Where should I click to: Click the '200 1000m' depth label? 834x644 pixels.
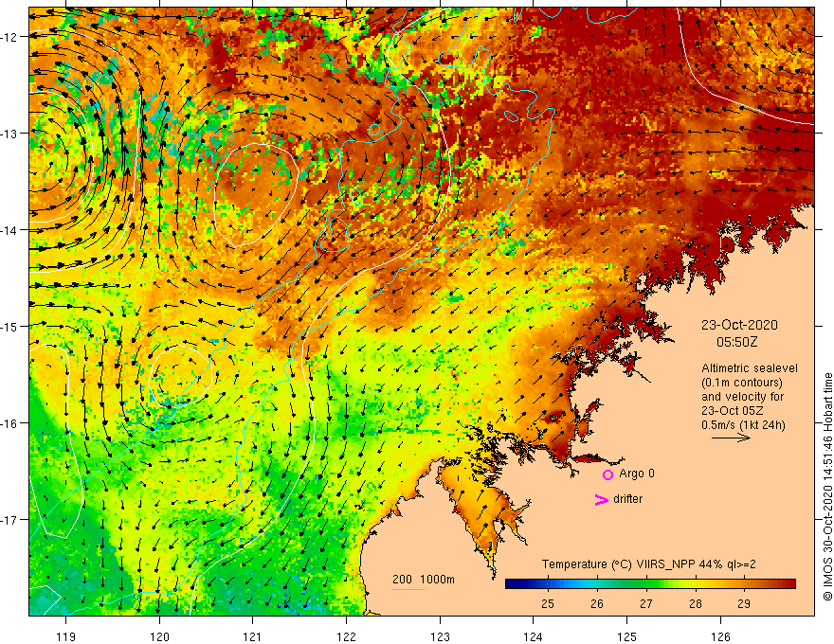pos(424,580)
